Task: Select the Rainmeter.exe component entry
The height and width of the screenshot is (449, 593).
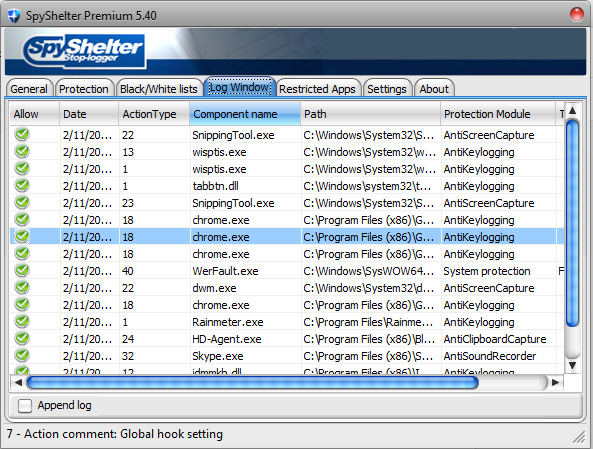Action: click(x=228, y=322)
